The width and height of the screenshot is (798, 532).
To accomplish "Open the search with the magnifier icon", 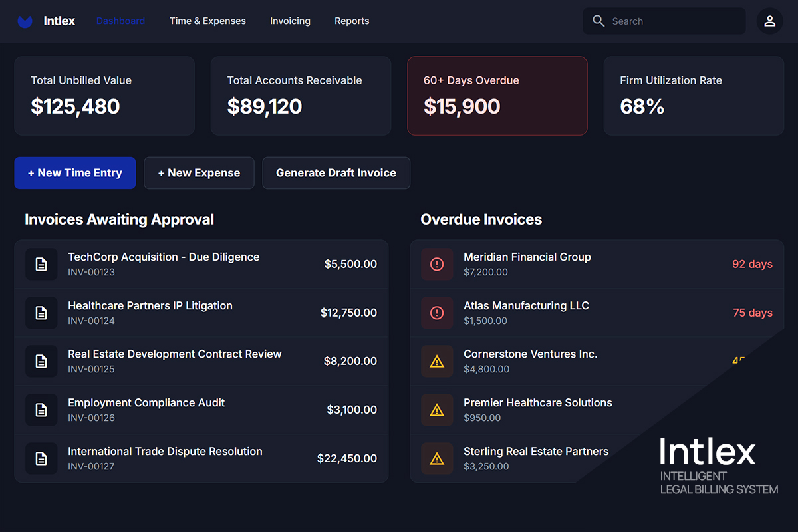I will pyautogui.click(x=598, y=21).
